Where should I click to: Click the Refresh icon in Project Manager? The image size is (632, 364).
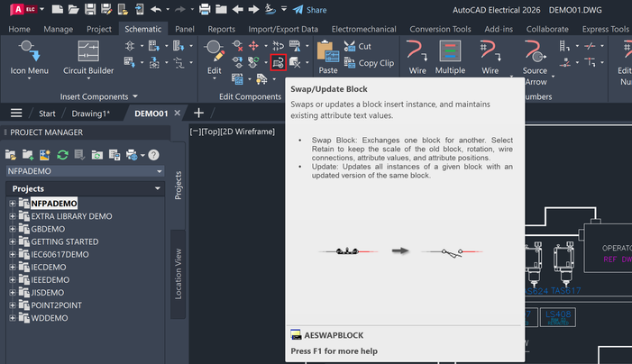click(x=62, y=155)
